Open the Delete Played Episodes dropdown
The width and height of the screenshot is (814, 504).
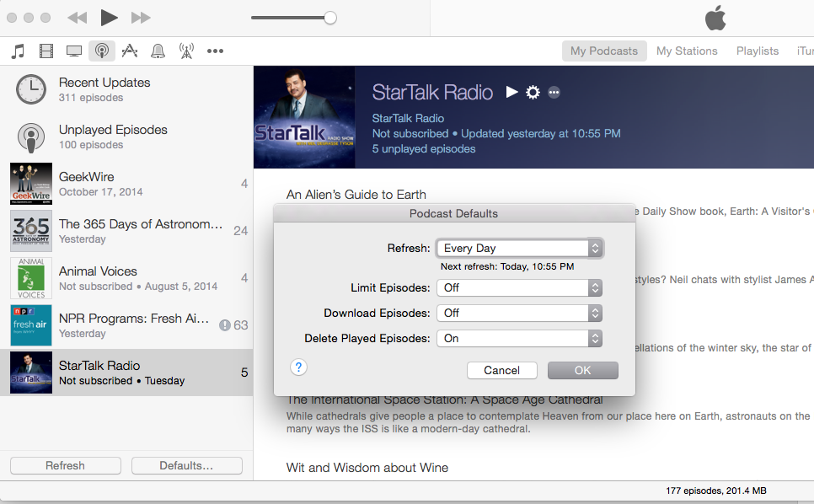tap(520, 339)
